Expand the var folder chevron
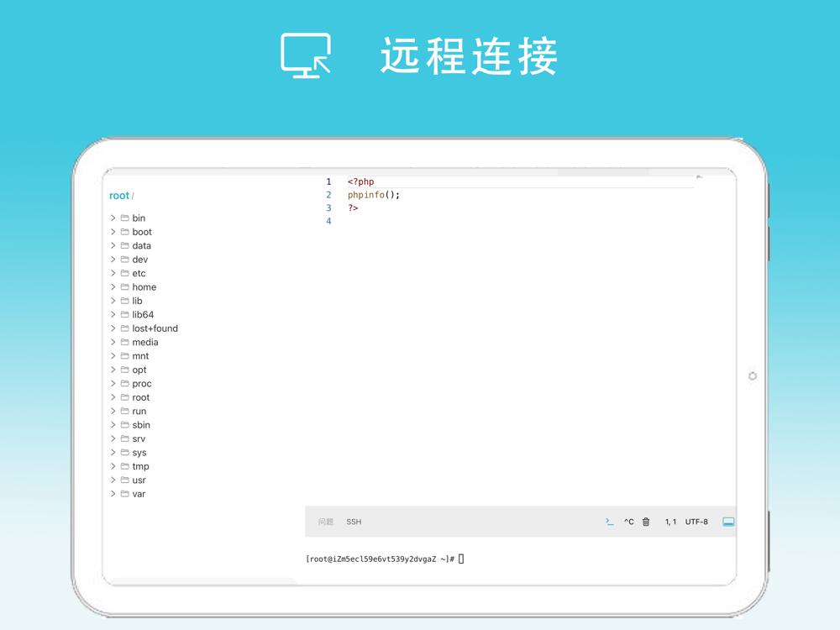This screenshot has width=840, height=630. 113,494
